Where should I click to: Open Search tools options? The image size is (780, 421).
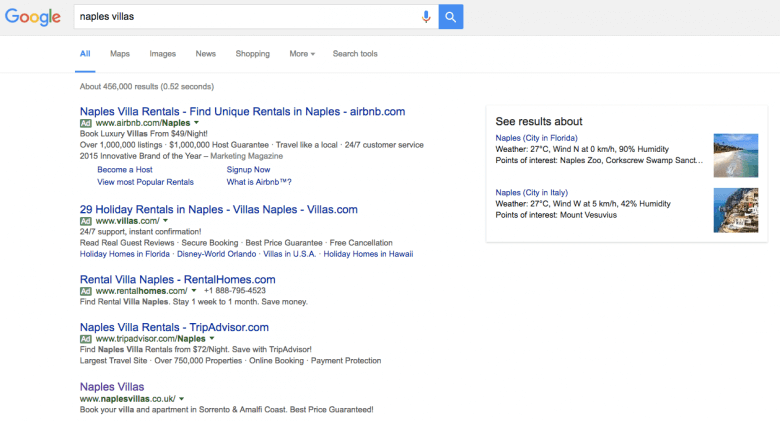(x=355, y=54)
